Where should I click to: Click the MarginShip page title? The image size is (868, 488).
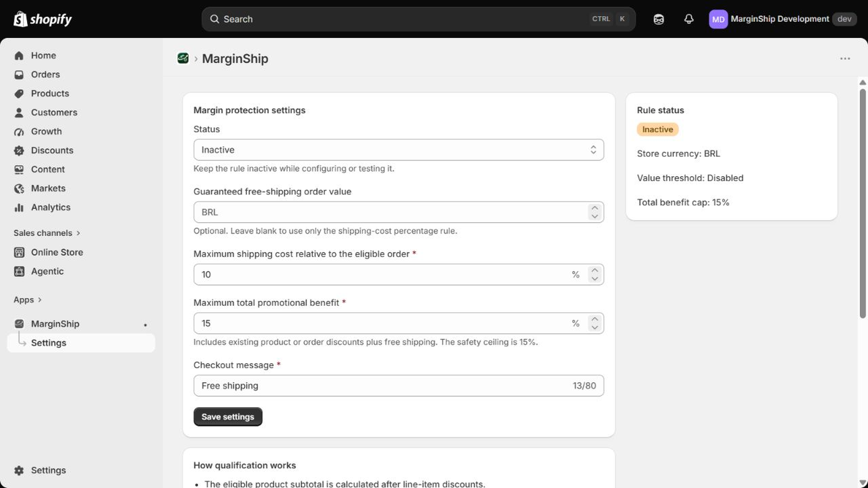(235, 59)
